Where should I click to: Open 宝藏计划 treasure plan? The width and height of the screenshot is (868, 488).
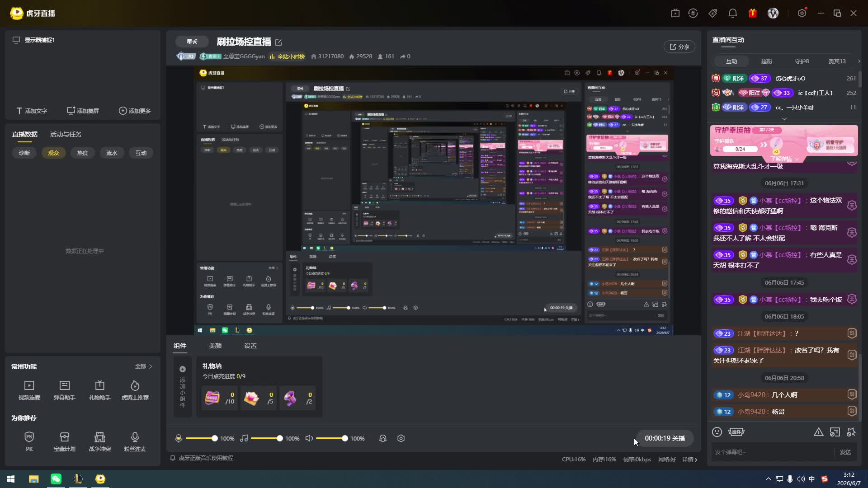click(65, 441)
